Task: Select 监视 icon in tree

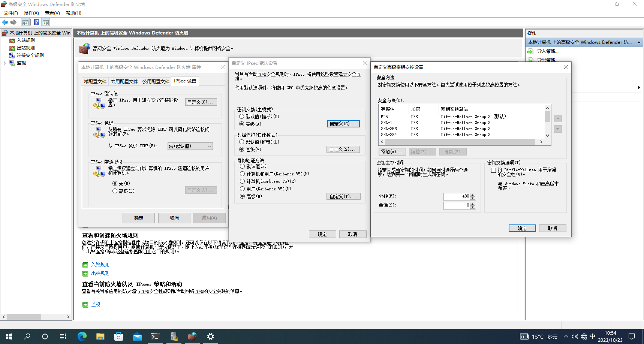Action: tap(12, 63)
